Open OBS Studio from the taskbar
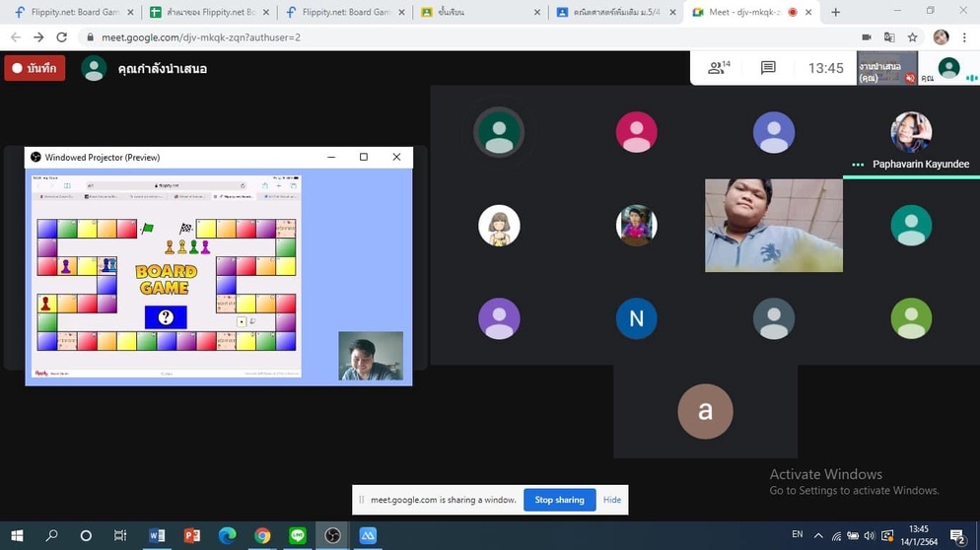This screenshot has height=550, width=980. click(333, 535)
